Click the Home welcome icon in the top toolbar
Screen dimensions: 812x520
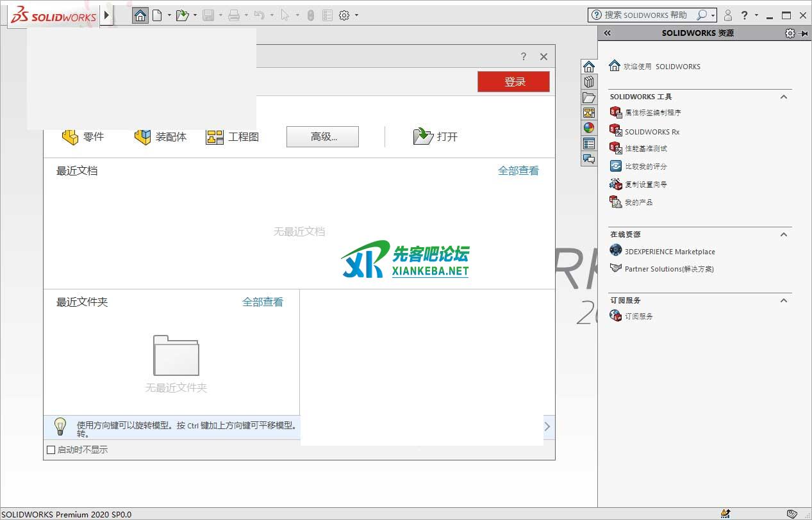[x=140, y=15]
